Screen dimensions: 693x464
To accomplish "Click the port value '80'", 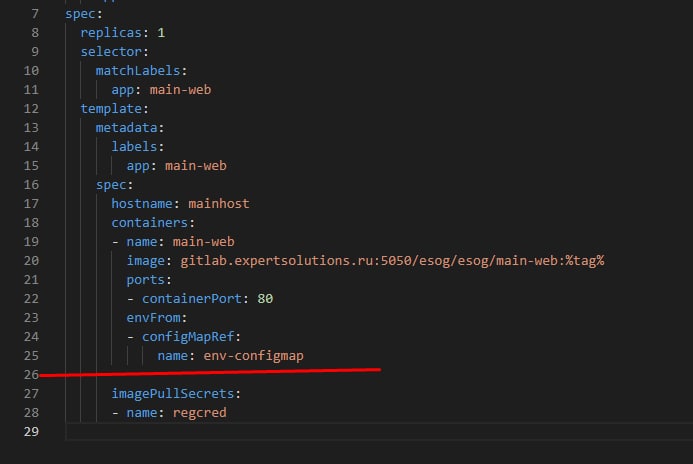I will point(265,299).
